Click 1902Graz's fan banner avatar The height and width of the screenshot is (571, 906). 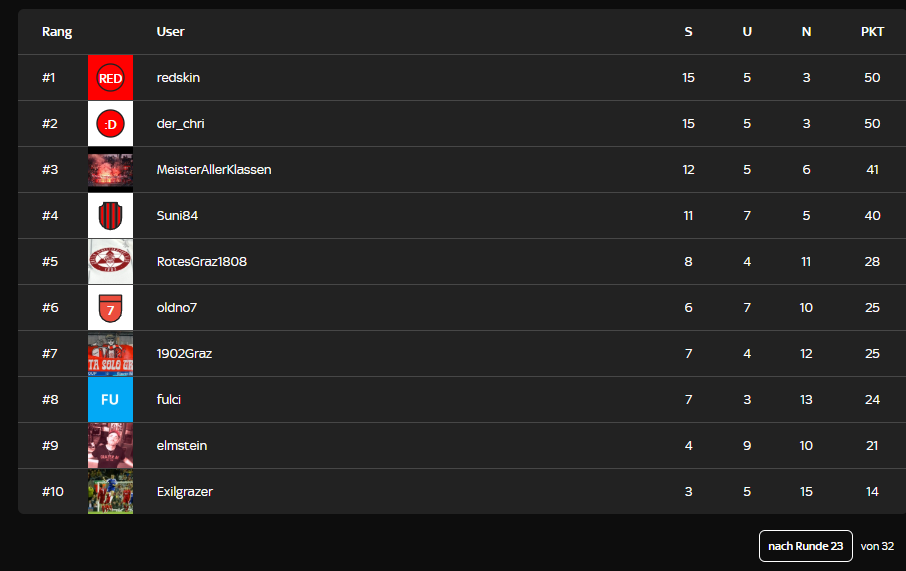(110, 354)
